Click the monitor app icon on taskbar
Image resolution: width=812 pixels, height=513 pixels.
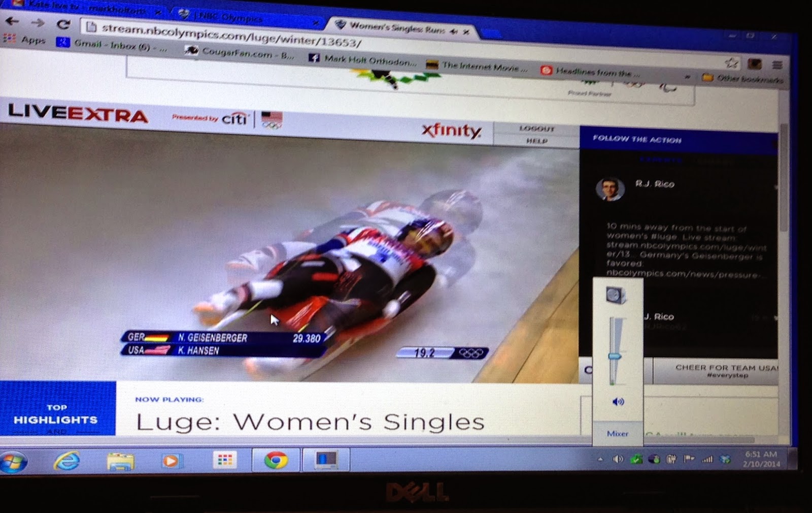326,461
